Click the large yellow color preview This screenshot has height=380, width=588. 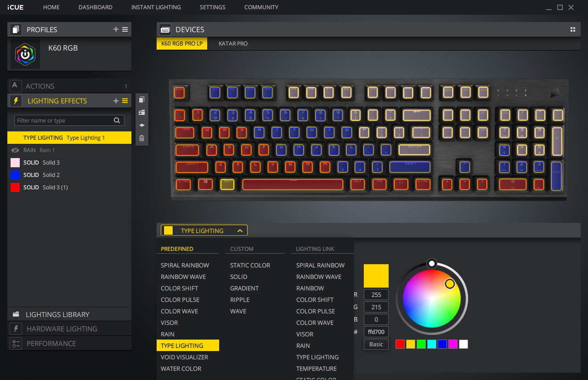[376, 276]
